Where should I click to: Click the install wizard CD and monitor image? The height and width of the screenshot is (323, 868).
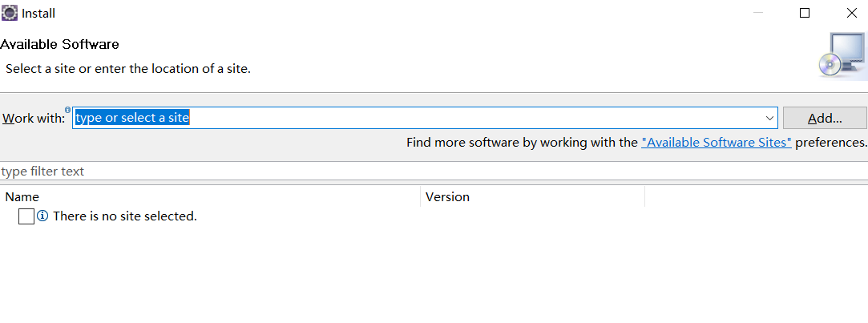842,56
